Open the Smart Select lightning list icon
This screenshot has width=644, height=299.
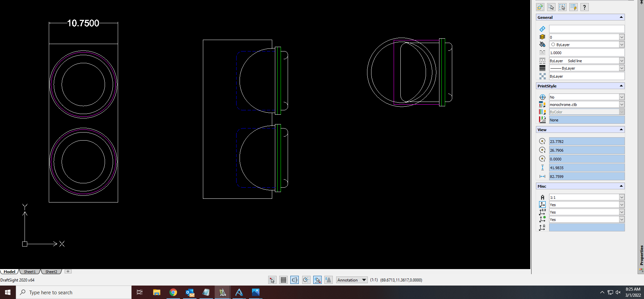[573, 7]
